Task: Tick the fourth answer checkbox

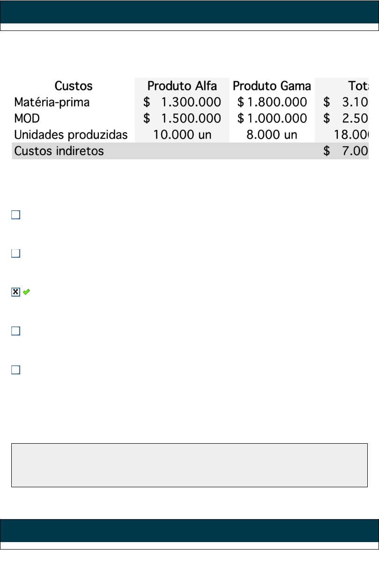Action: [x=15, y=331]
